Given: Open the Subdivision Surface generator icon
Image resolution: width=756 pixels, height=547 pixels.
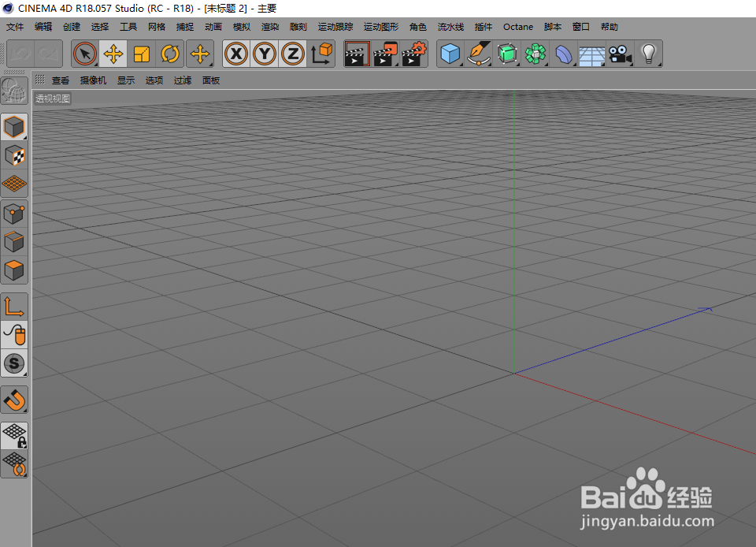Looking at the screenshot, I should click(x=506, y=54).
